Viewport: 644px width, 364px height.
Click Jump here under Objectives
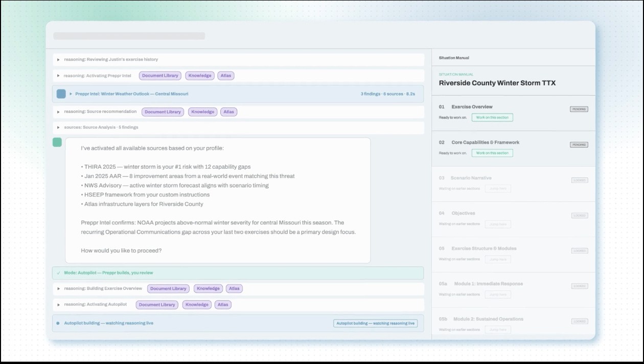coord(498,224)
